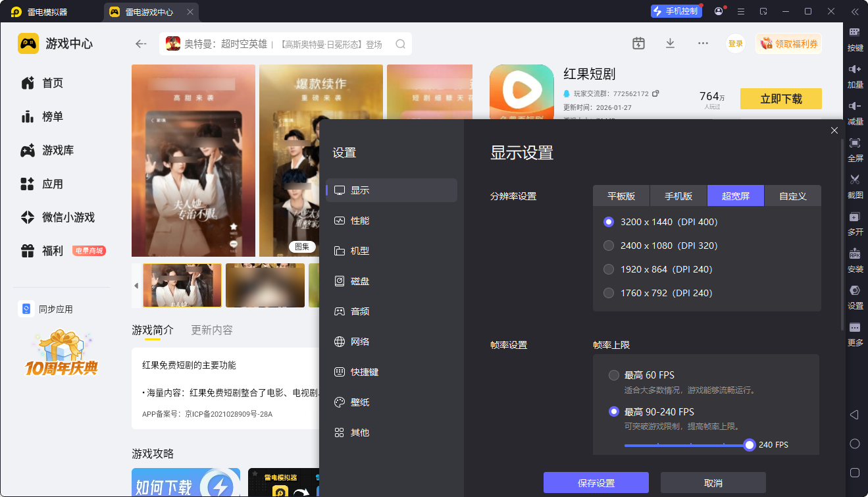Open the key mapping (按键) tool
The image size is (868, 497).
pyautogui.click(x=855, y=33)
